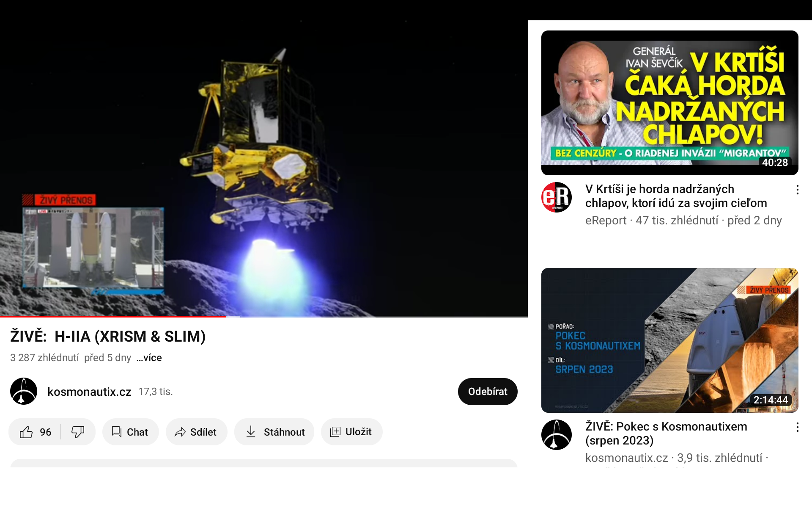Open eReport channel avatar

(x=557, y=197)
